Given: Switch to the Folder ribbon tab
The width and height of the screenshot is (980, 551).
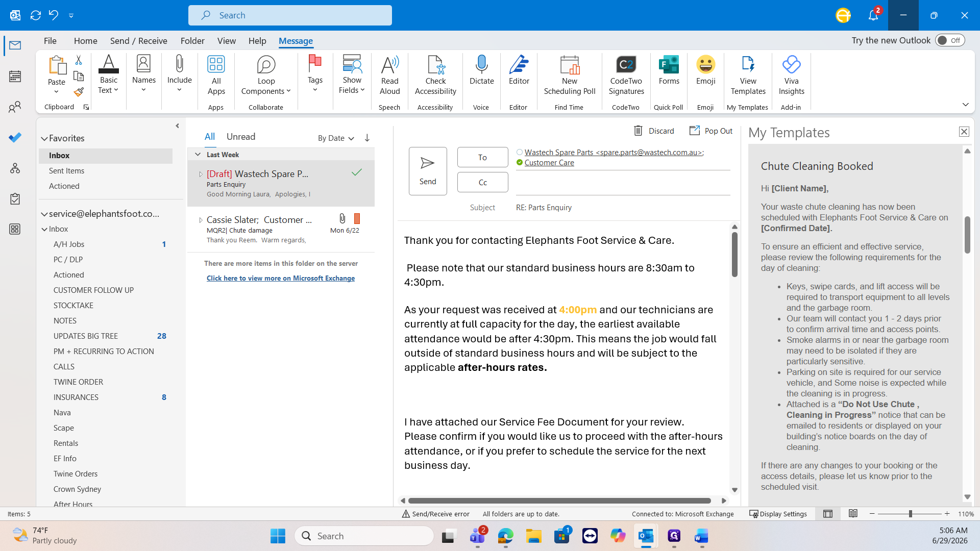Looking at the screenshot, I should coord(192,41).
